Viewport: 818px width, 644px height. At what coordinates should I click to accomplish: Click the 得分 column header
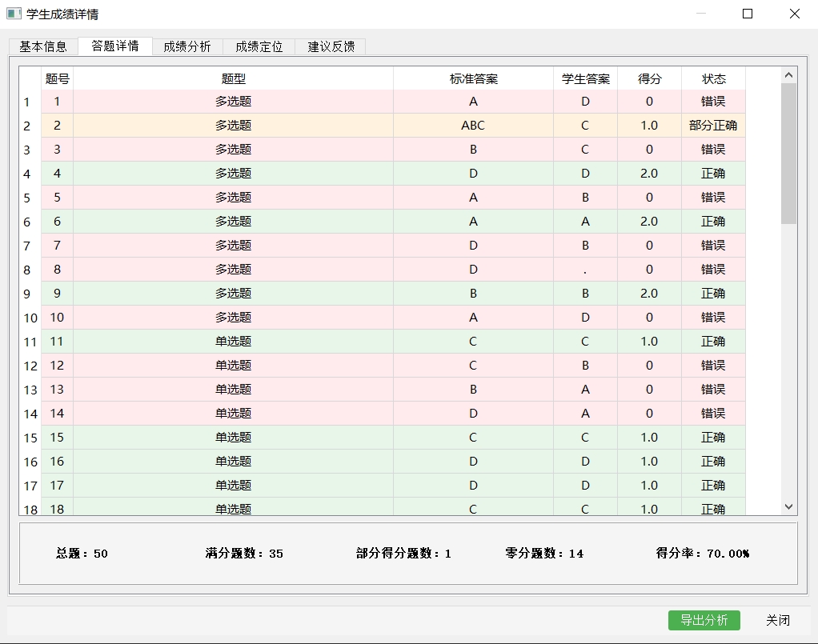click(x=649, y=78)
